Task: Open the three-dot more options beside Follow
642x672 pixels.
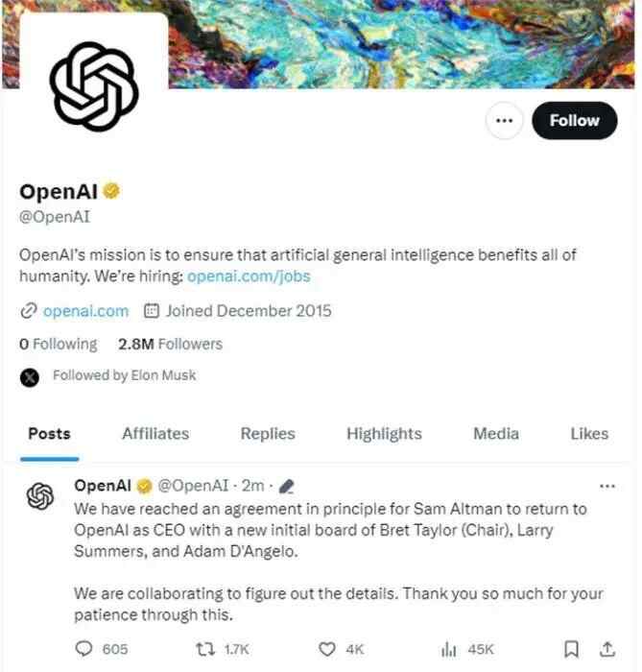Action: click(x=506, y=121)
